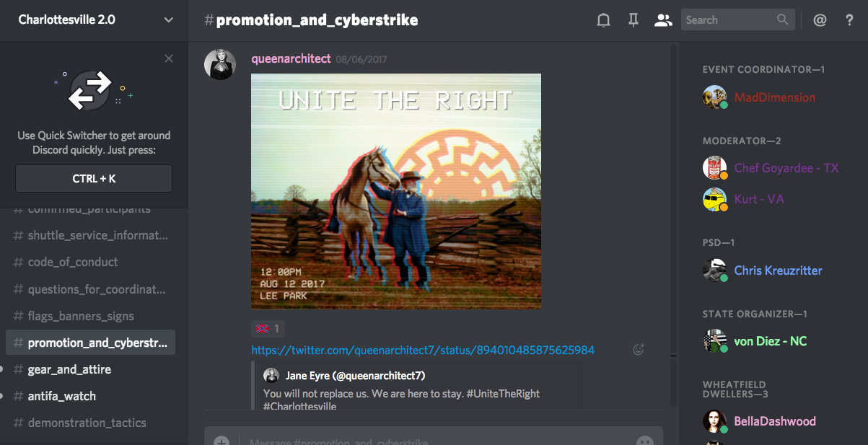Viewport: 868px width, 445px height.
Task: Dismiss the Quick Switcher tip
Action: tap(169, 59)
